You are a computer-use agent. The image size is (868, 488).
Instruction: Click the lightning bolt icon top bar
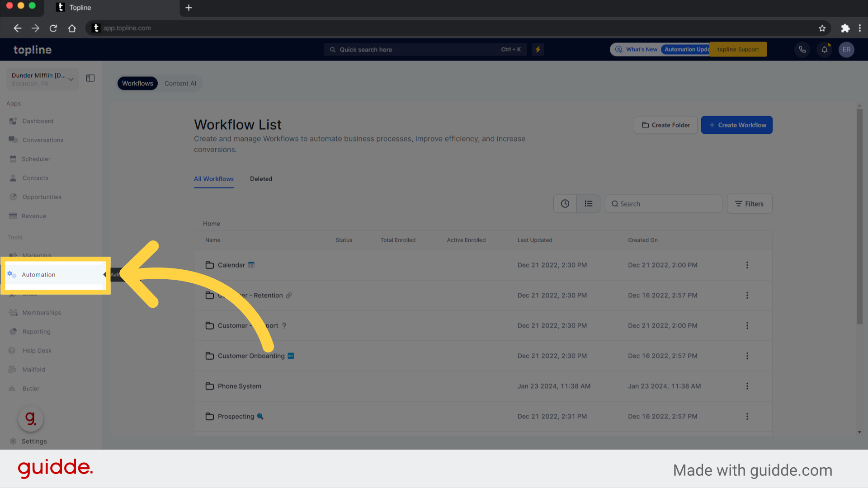[x=538, y=49]
